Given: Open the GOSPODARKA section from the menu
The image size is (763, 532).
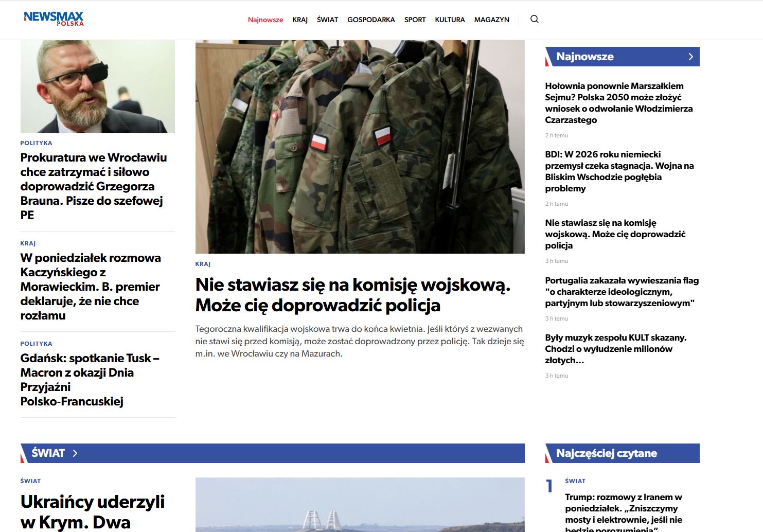Looking at the screenshot, I should 371,20.
